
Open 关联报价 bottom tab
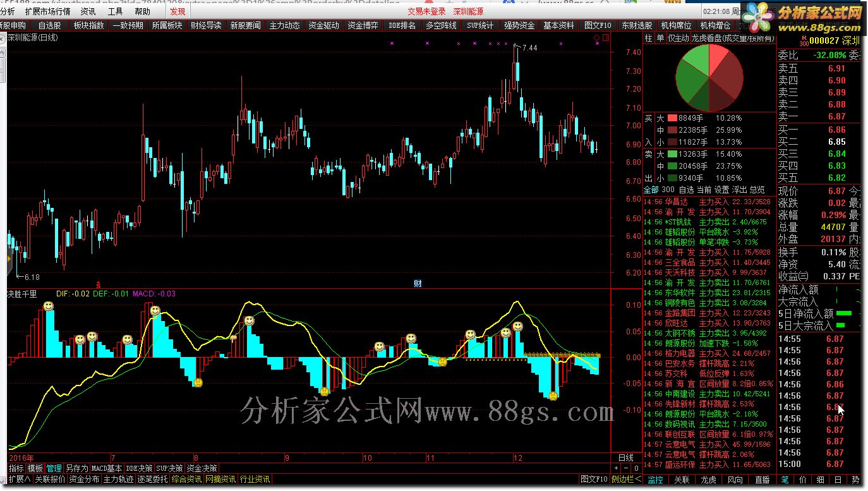(50, 479)
